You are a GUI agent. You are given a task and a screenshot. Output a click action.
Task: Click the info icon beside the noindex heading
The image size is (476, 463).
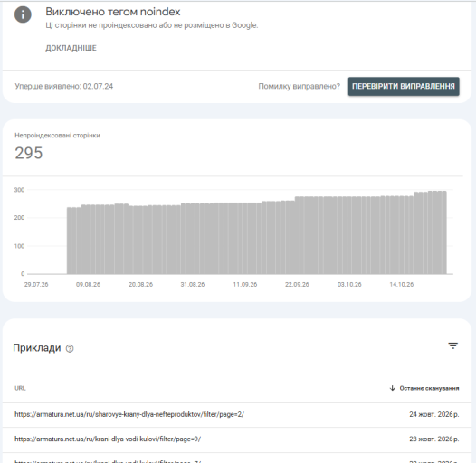click(x=23, y=14)
